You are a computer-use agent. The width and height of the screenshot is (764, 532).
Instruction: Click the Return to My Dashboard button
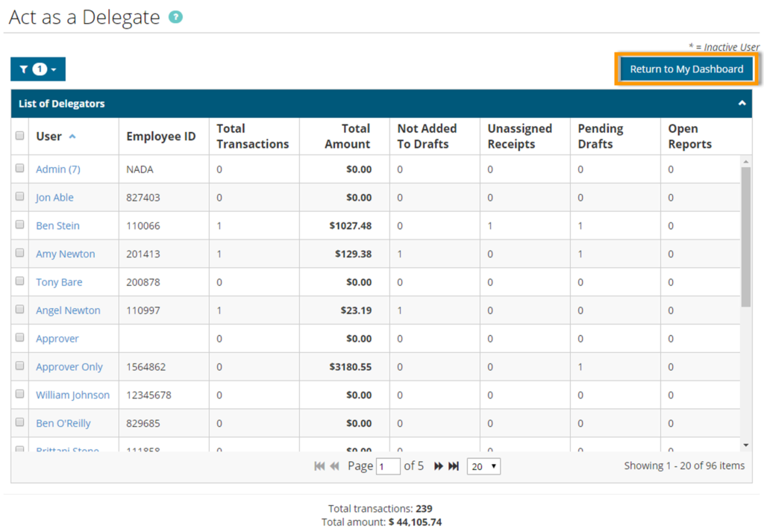point(686,69)
